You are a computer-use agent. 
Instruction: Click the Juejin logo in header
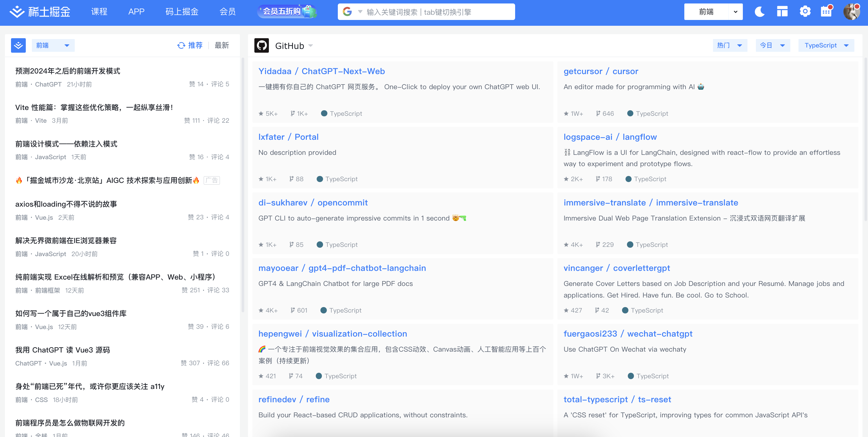40,12
